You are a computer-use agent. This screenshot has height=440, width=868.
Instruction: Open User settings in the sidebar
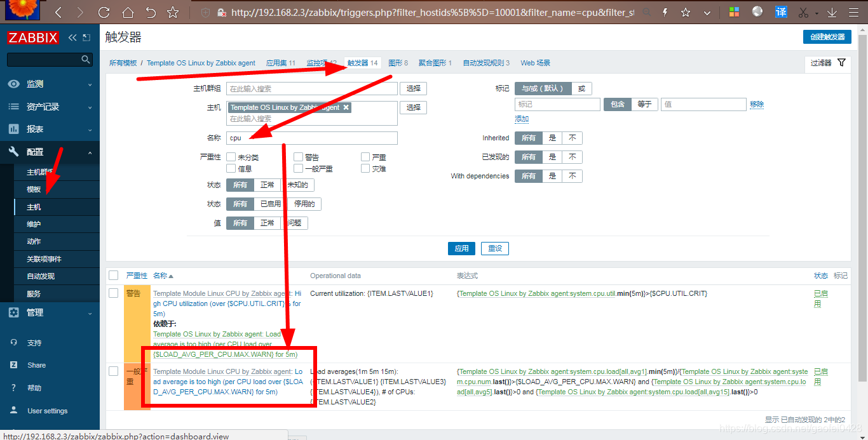(47, 411)
